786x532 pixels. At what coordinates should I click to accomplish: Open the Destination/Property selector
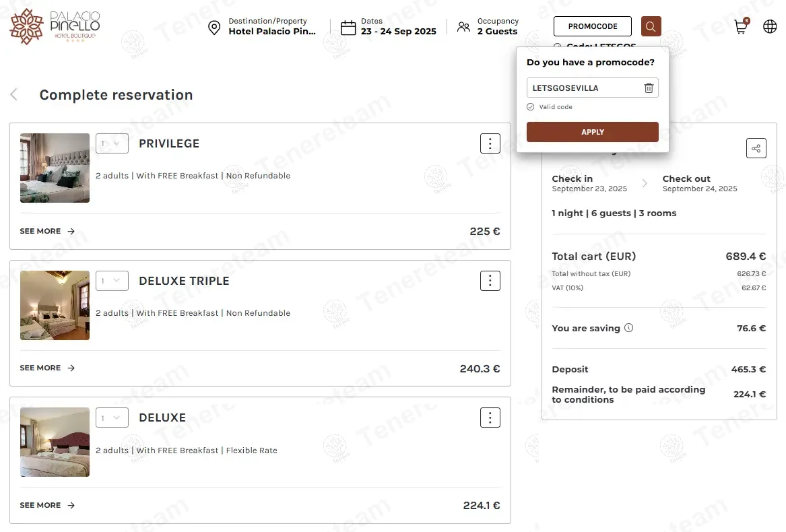pos(262,26)
